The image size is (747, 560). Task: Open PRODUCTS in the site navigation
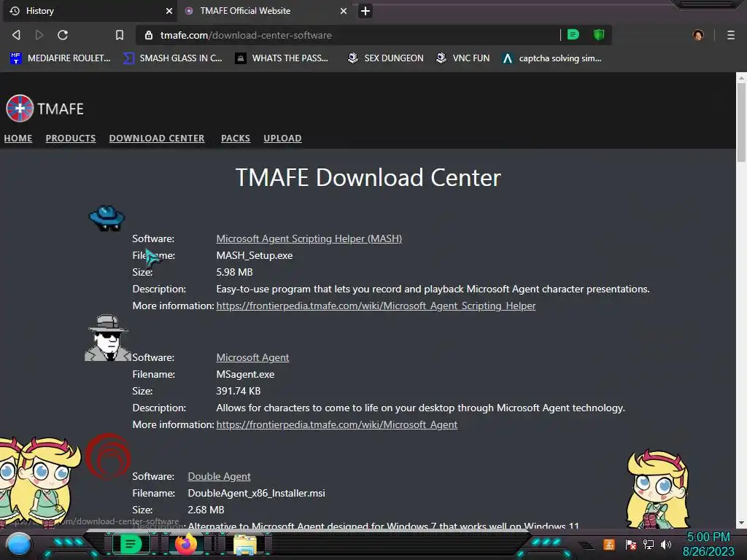pyautogui.click(x=71, y=138)
